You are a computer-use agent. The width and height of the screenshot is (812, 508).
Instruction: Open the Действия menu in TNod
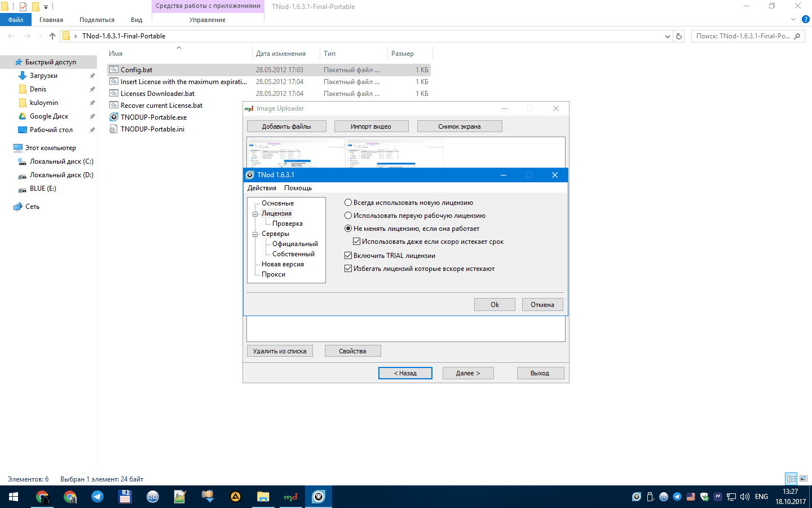pyautogui.click(x=262, y=188)
